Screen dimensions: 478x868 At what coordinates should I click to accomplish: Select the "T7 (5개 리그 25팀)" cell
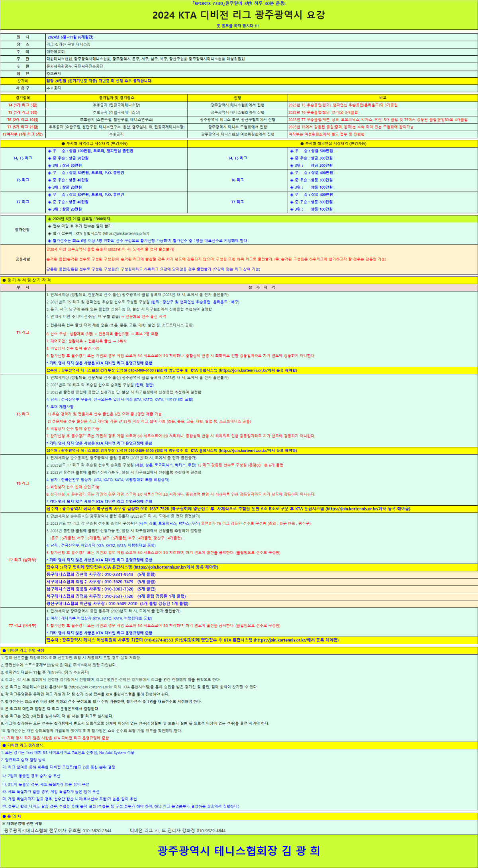(x=23, y=127)
